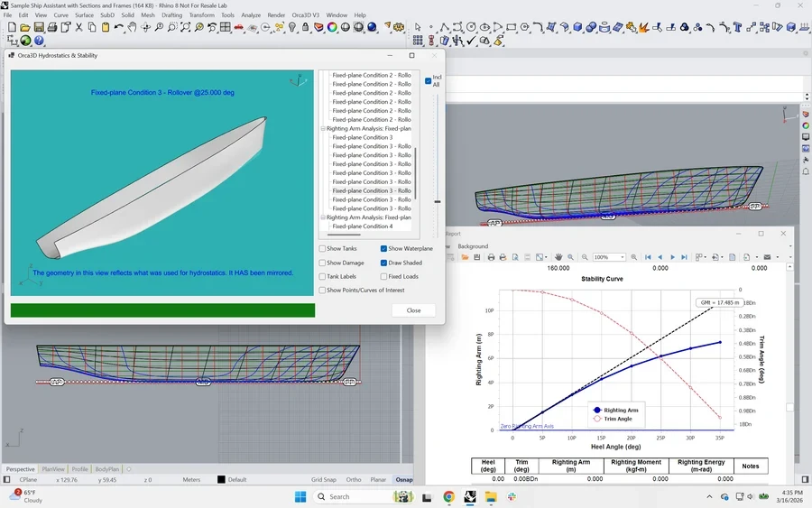This screenshot has width=812, height=508.
Task: Check Show Points/Curves of Interest
Action: point(323,290)
